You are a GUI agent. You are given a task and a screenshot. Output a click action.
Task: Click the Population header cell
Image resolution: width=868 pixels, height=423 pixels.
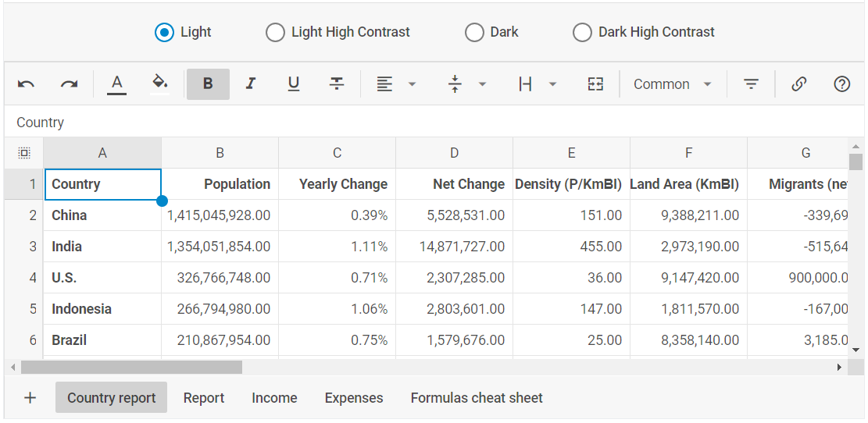pyautogui.click(x=220, y=184)
